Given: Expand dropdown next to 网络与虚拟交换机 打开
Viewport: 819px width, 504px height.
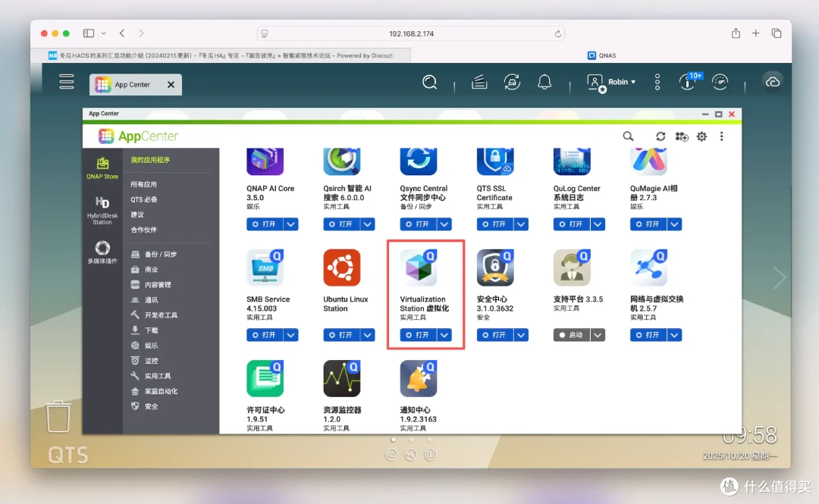Looking at the screenshot, I should click(675, 335).
